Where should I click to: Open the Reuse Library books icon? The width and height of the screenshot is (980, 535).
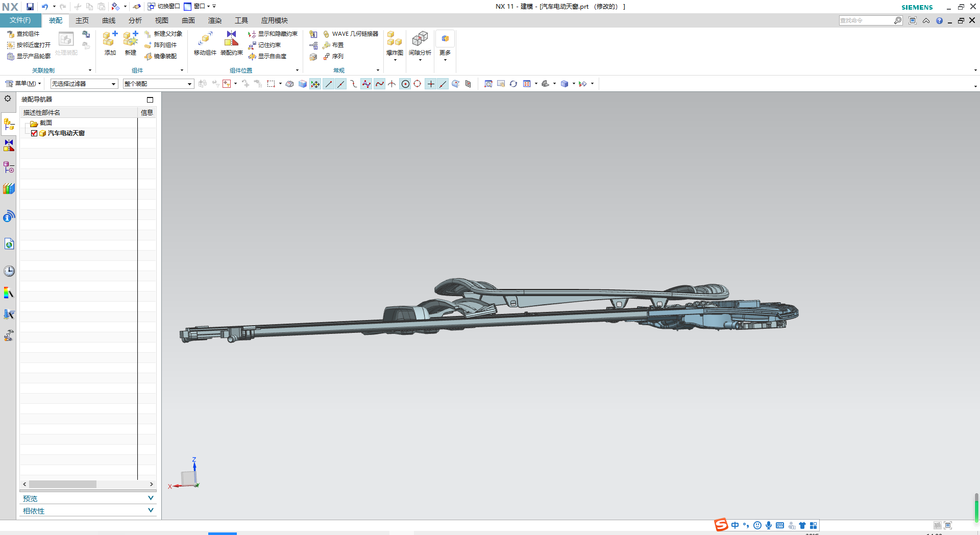point(9,189)
